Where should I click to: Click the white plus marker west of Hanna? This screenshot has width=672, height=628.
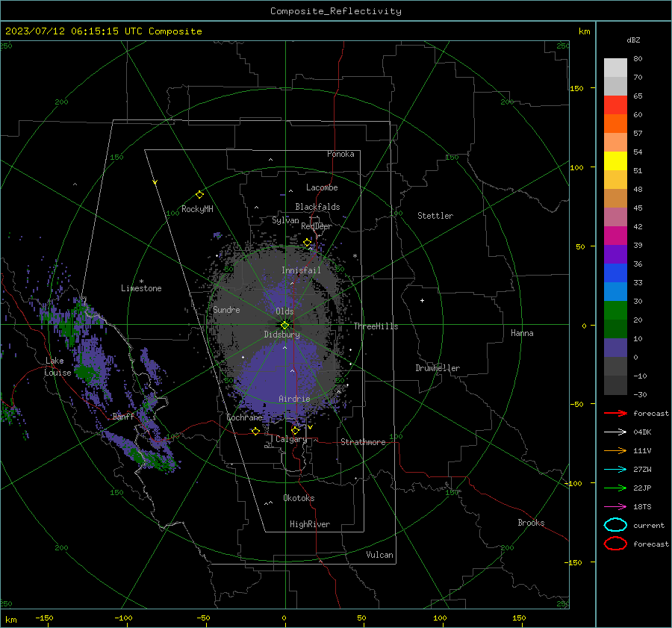pos(422,300)
